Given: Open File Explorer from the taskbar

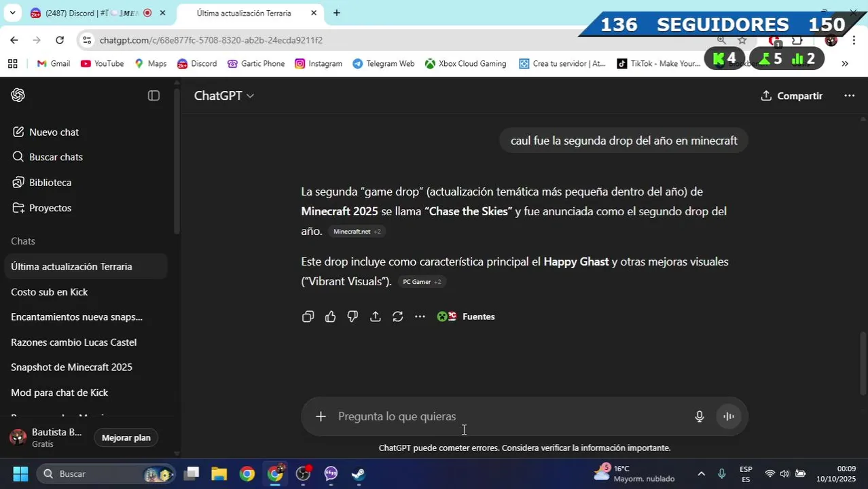Looking at the screenshot, I should click(219, 474).
